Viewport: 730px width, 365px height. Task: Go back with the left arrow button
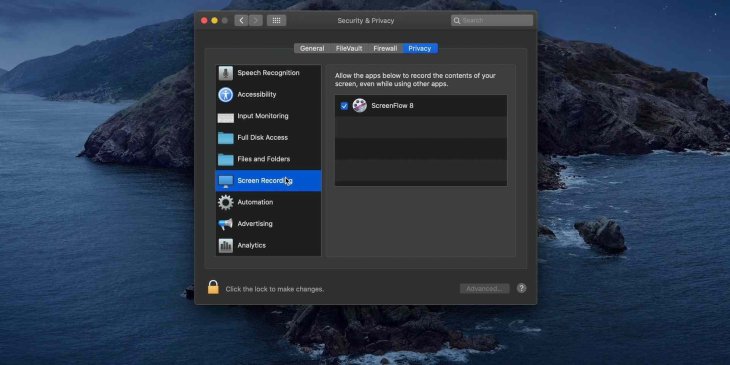coord(241,20)
